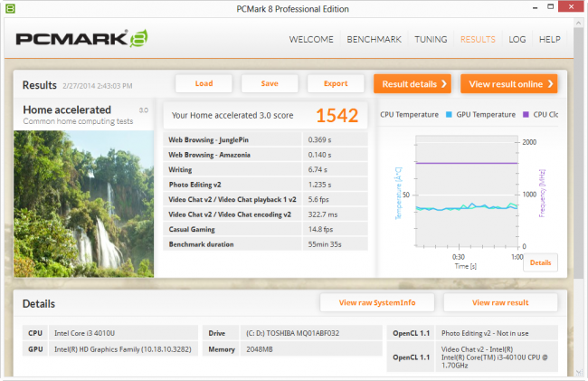Click the Writing result row
The width and height of the screenshot is (588, 381).
point(265,169)
